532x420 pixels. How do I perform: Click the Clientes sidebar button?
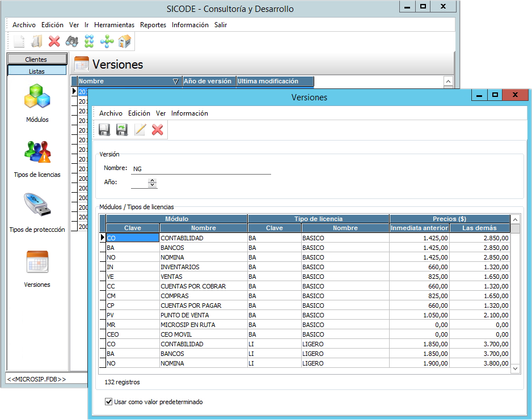(x=36, y=59)
